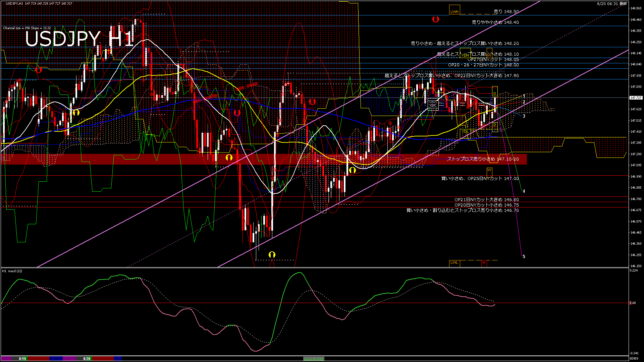Image resolution: width=644 pixels, height=362 pixels.
Task: Click the MACD scale value -0.341
Action: (634, 353)
